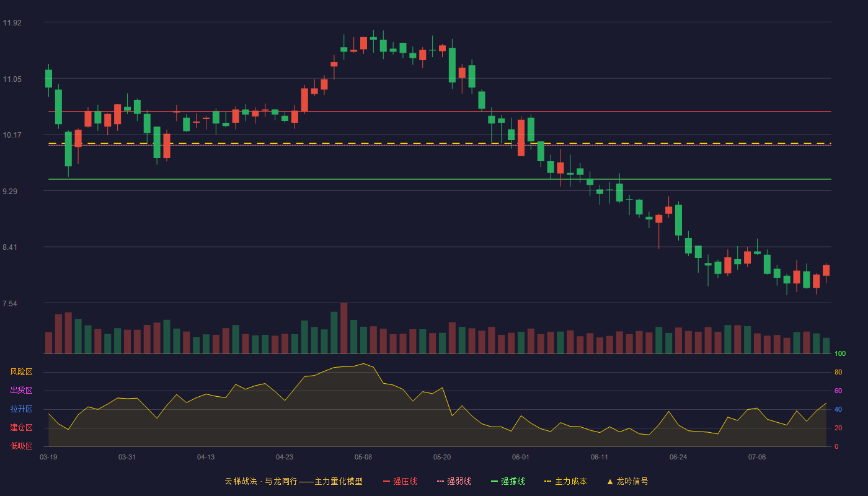The height and width of the screenshot is (496, 868).
Task: Select the 拉升区 zone label
Action: pyautogui.click(x=21, y=409)
